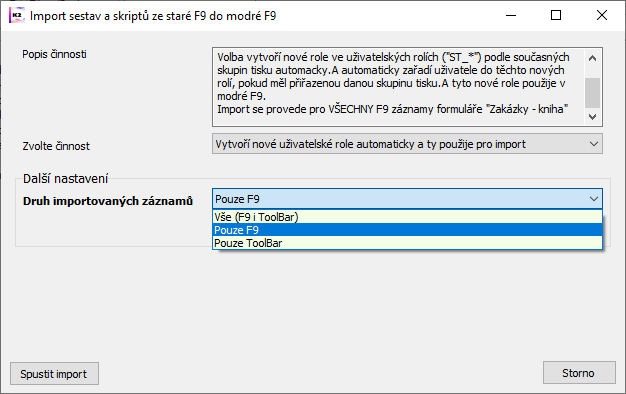The image size is (626, 394).
Task: Click 'Vytvoří nové uživatelské role' combo box
Action: click(x=407, y=144)
